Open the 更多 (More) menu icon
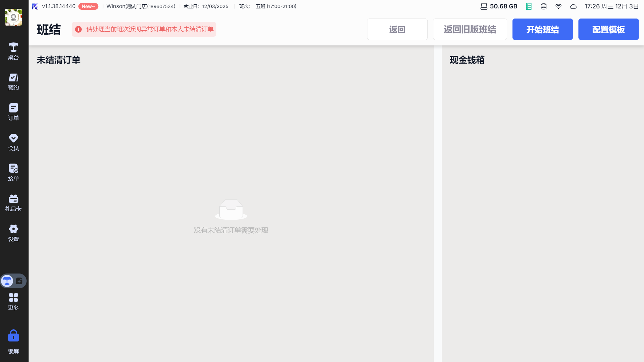The width and height of the screenshot is (644, 362). 13,301
